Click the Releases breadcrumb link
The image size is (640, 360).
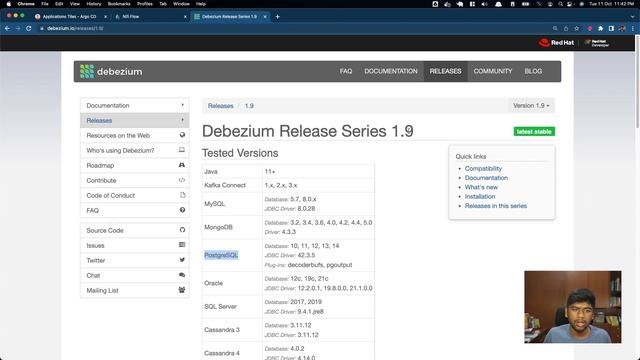tap(220, 106)
